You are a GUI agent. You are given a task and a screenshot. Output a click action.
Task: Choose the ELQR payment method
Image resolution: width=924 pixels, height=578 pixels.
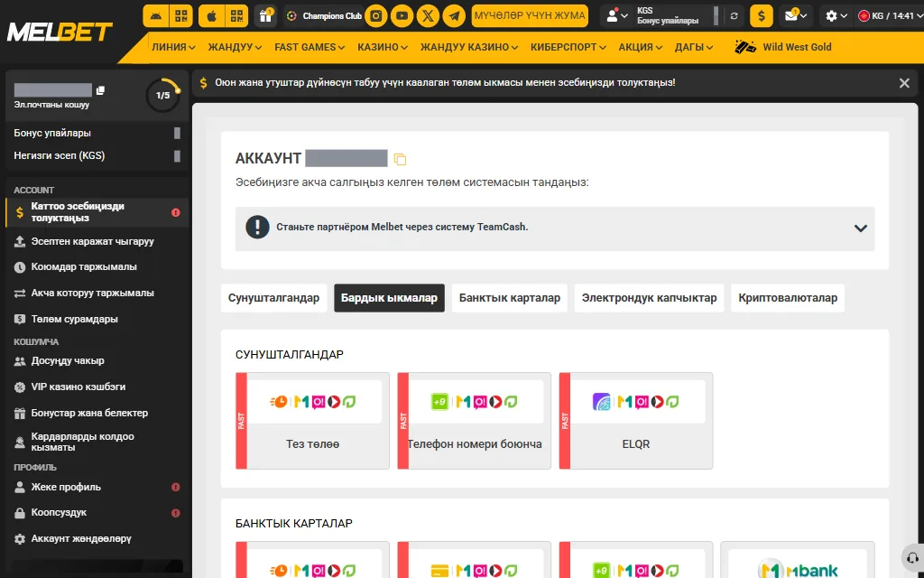click(636, 421)
